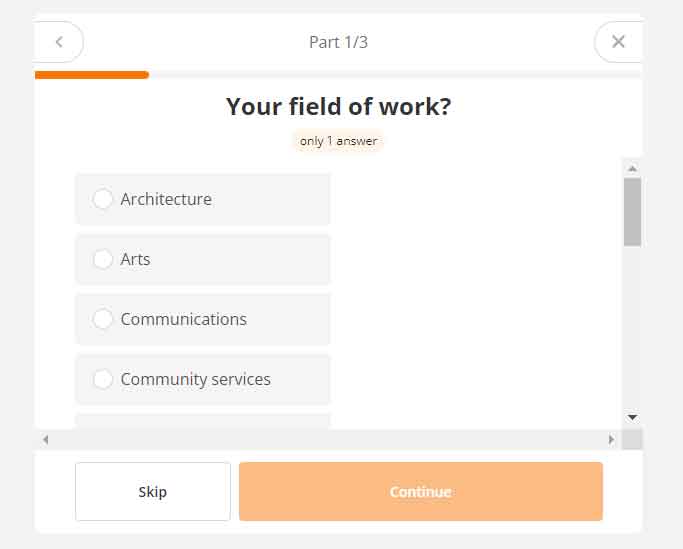Click the partially visible fifth option card
This screenshot has height=549, width=683.
coord(202,421)
